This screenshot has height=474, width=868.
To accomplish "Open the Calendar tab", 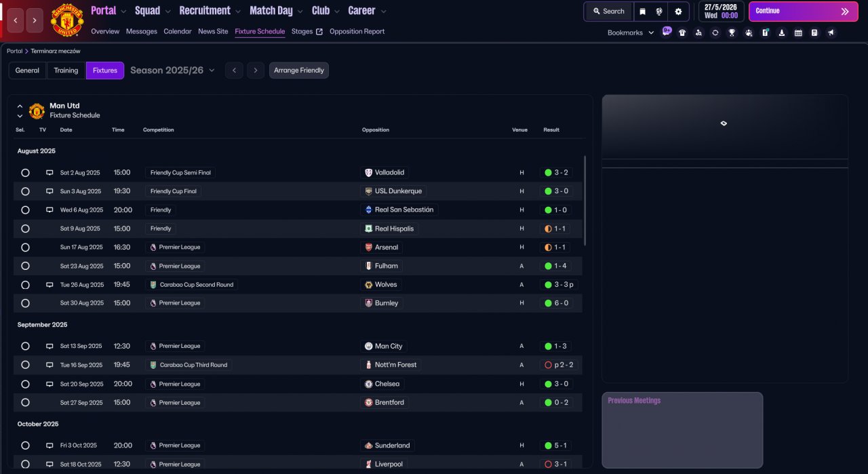I will click(178, 31).
